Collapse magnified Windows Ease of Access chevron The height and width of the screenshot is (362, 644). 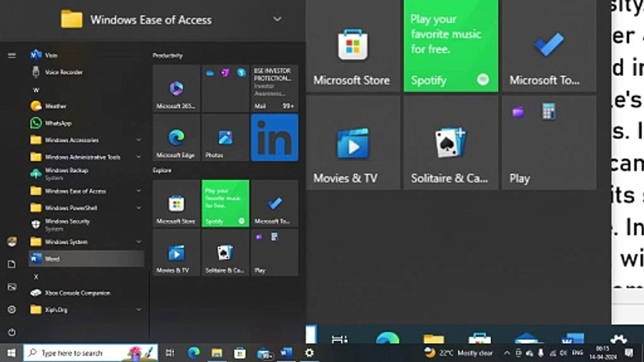277,20
